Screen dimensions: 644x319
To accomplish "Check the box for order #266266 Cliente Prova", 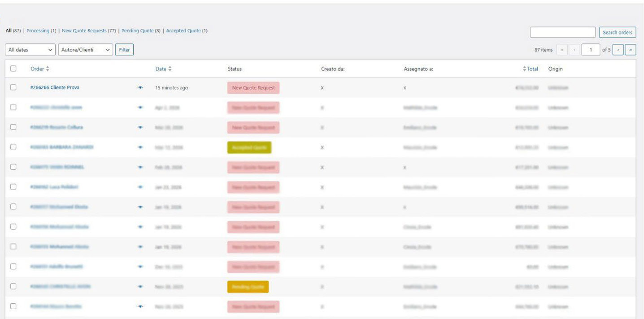I will click(13, 87).
